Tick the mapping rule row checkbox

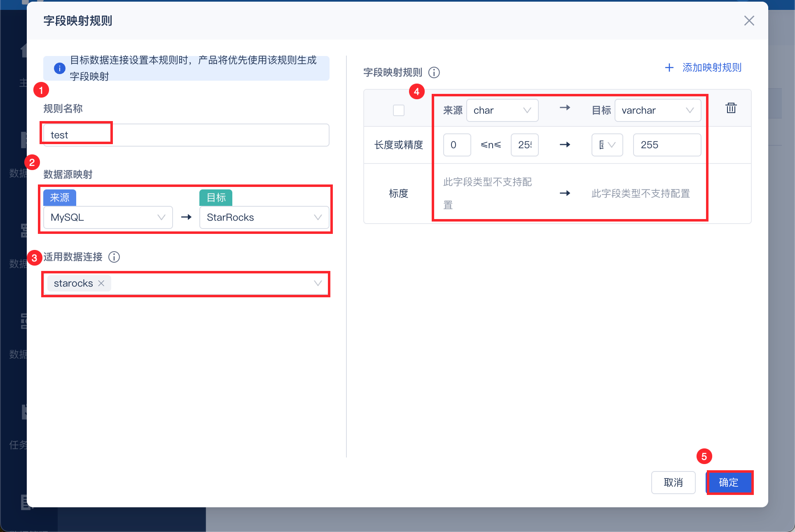(398, 110)
